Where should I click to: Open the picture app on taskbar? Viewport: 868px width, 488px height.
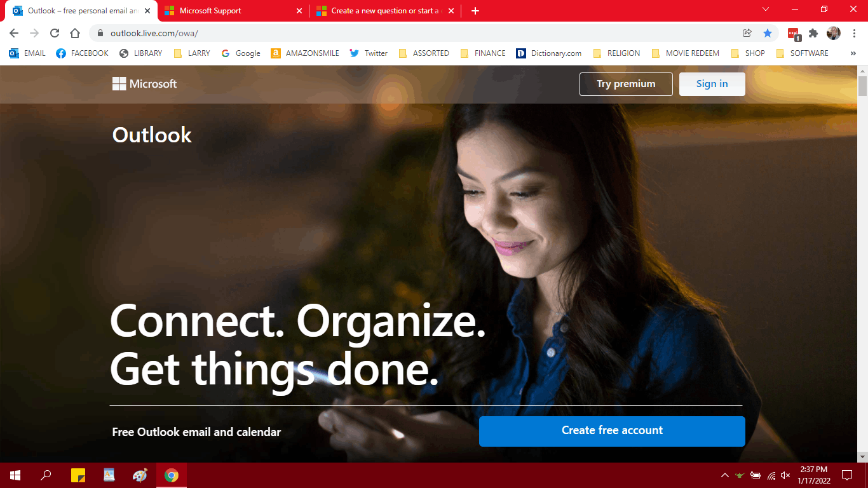click(x=109, y=475)
